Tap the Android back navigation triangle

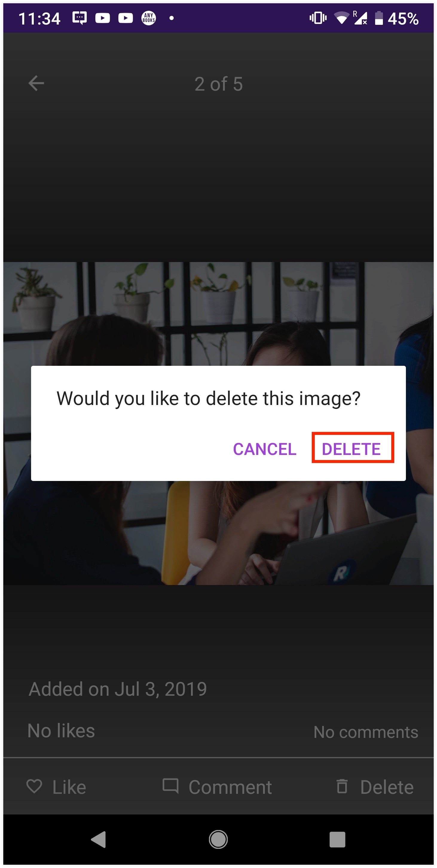click(99, 839)
